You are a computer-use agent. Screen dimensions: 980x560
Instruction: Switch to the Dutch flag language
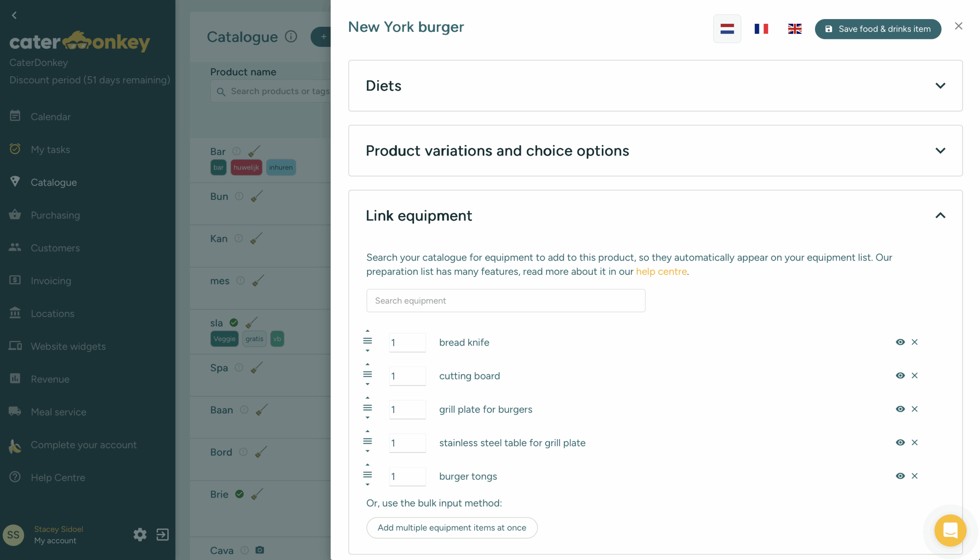pyautogui.click(x=727, y=29)
